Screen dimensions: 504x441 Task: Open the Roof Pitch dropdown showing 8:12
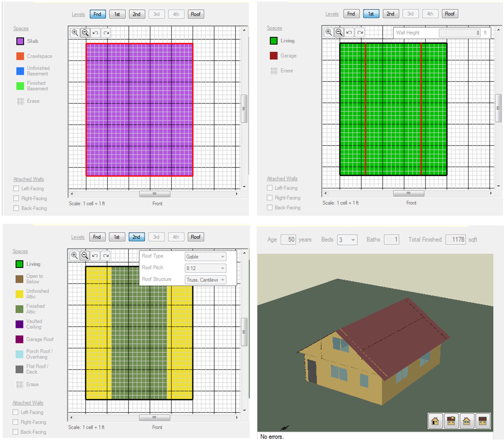coord(205,268)
